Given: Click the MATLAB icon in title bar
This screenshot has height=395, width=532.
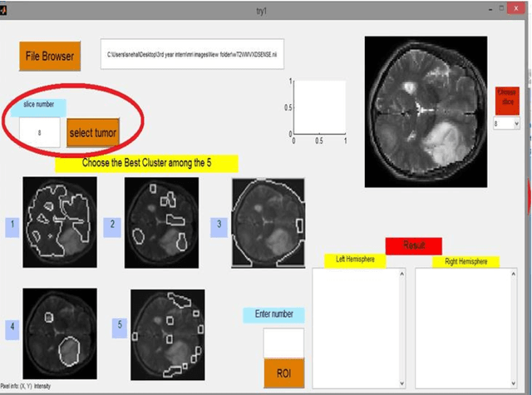Looking at the screenshot, I should click(x=3, y=11).
